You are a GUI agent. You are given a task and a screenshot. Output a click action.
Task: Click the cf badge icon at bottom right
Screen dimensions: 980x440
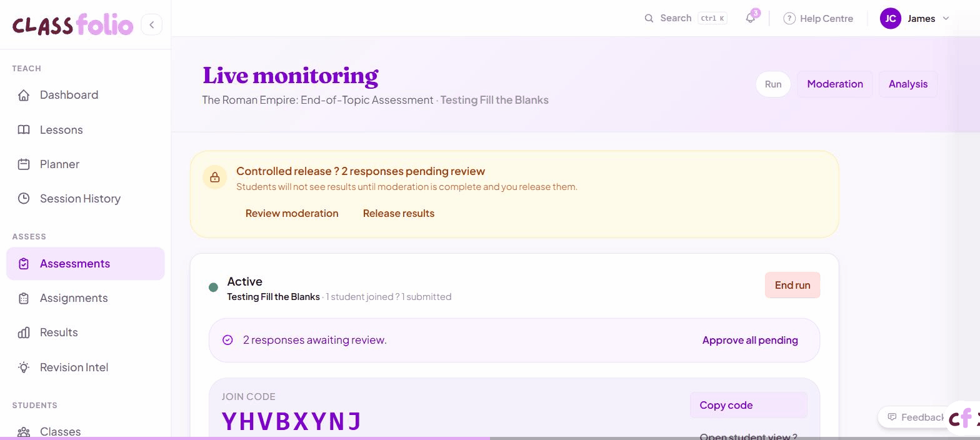coord(964,417)
